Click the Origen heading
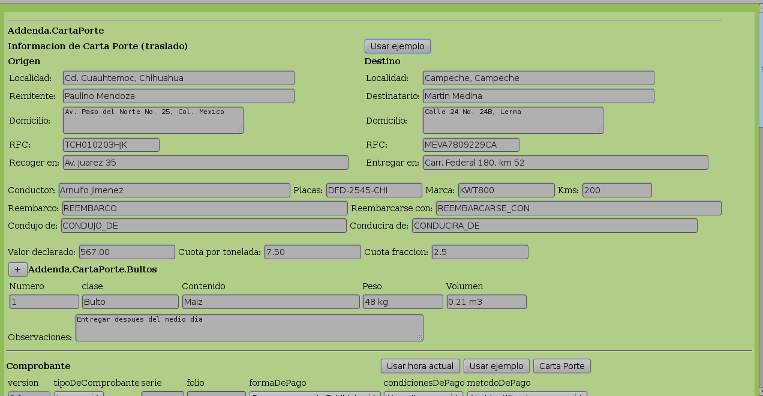Screen dimensions: 763x396 [x=24, y=61]
